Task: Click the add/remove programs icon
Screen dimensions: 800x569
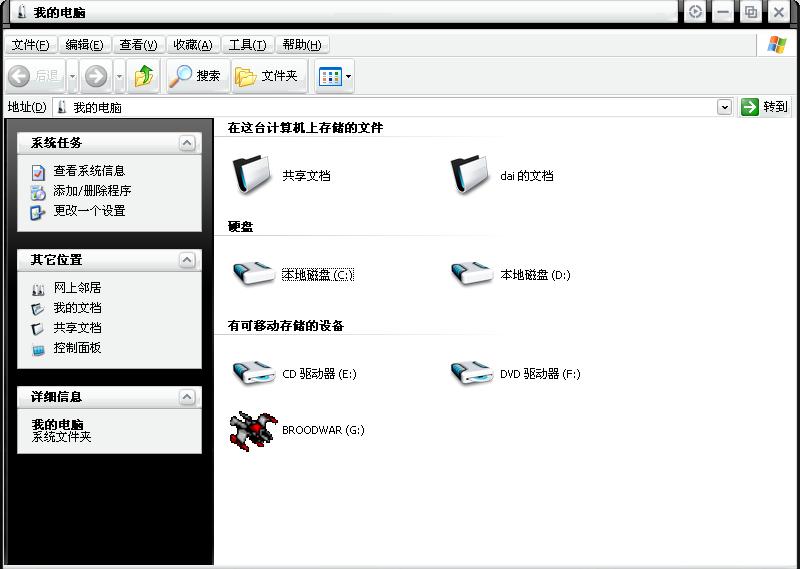Action: 38,192
